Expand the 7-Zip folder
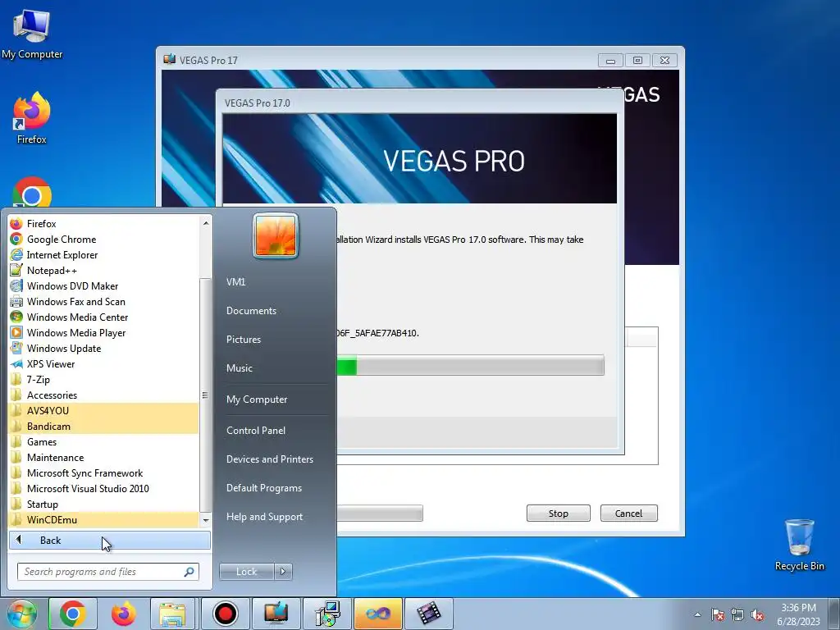The image size is (840, 630). pyautogui.click(x=103, y=379)
